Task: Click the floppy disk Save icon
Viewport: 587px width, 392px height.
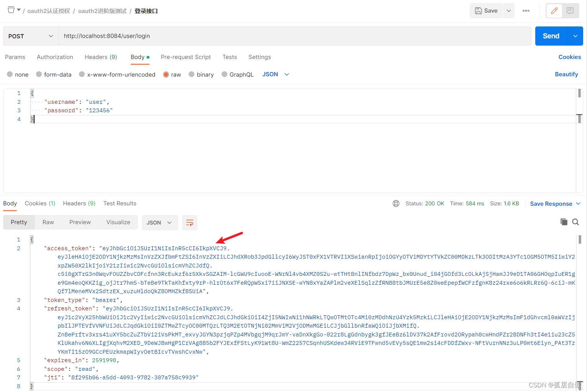Action: [478, 11]
